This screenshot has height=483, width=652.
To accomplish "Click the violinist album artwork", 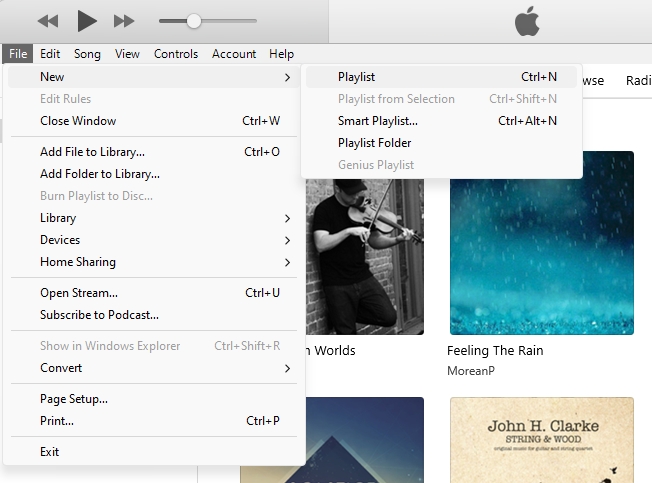I will pos(365,257).
